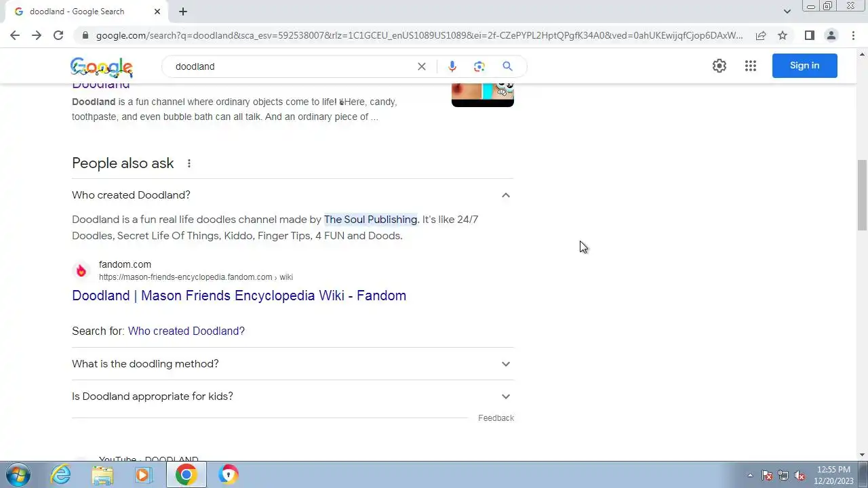Open the network tray icon

click(783, 475)
